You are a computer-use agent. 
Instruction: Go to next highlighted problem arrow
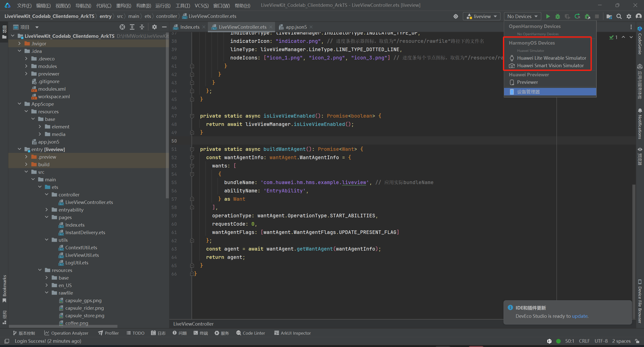click(x=631, y=37)
